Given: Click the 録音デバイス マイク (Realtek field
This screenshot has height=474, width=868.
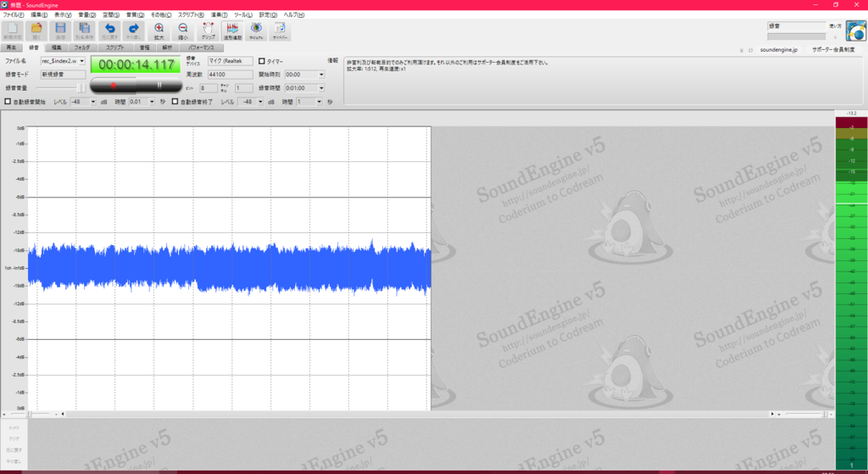Looking at the screenshot, I should pyautogui.click(x=231, y=61).
